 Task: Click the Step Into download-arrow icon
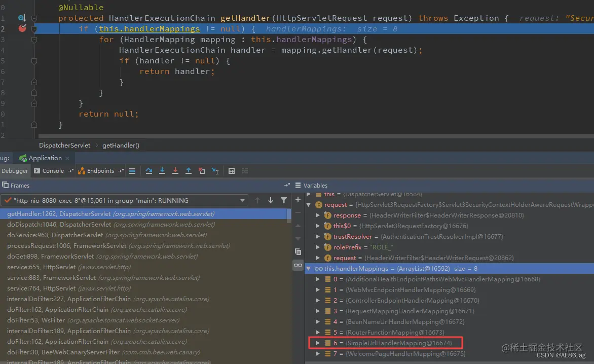click(x=162, y=171)
